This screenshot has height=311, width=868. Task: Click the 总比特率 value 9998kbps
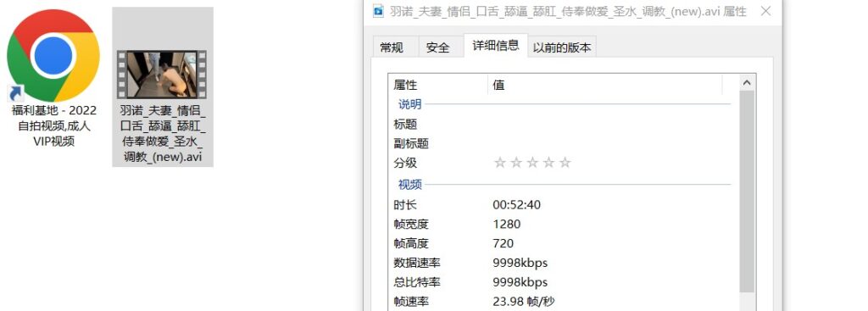520,282
